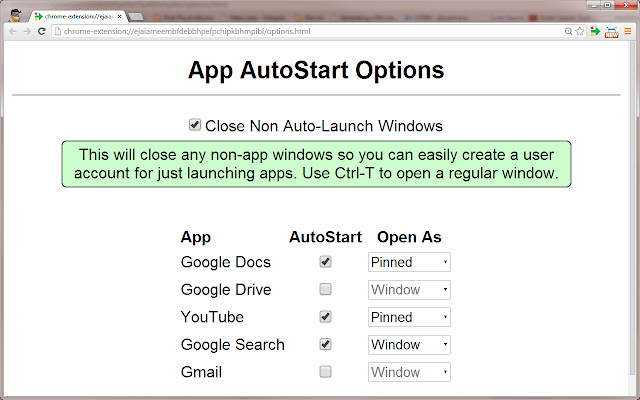Open the Gmail Open As dropdown
Screen dimensions: 640x400
tap(409, 372)
